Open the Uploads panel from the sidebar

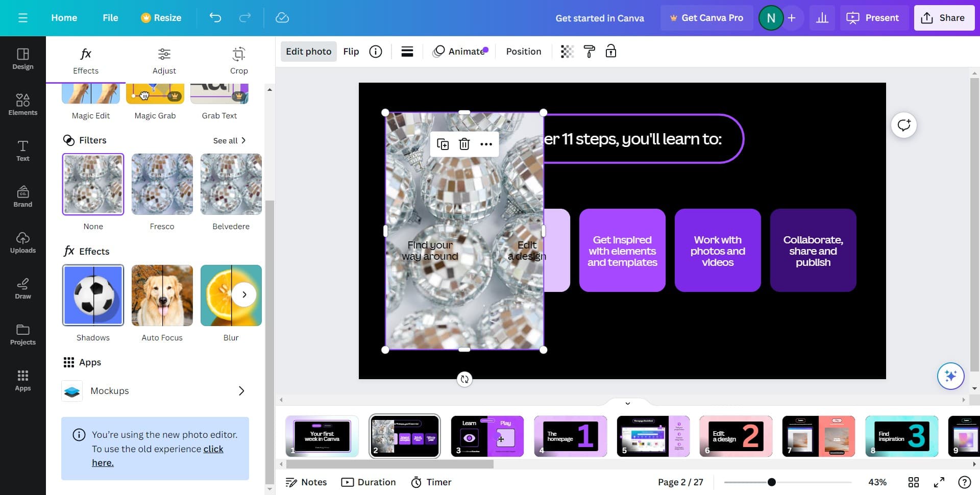click(x=22, y=242)
